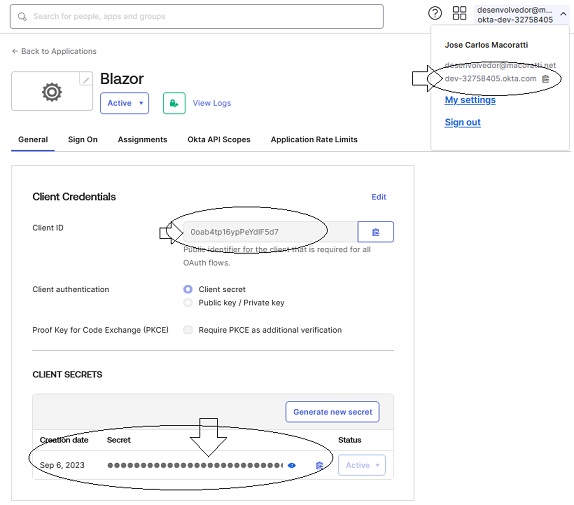Open My settings link
Image resolution: width=574 pixels, height=505 pixels.
pyautogui.click(x=470, y=100)
